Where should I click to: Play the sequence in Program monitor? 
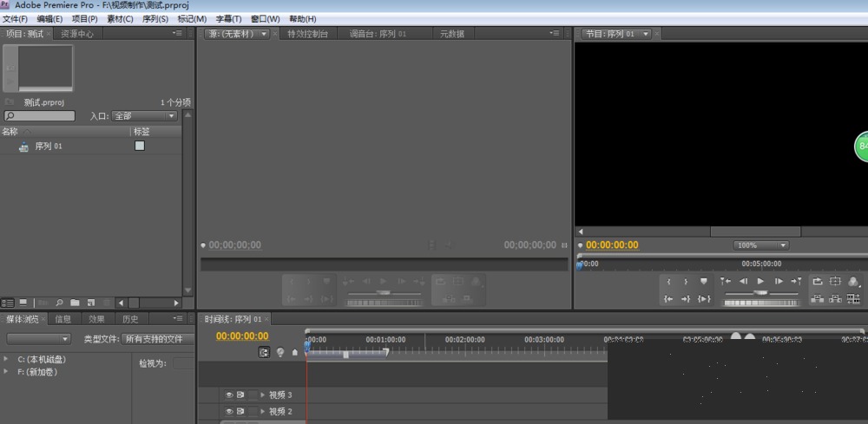[x=760, y=282]
